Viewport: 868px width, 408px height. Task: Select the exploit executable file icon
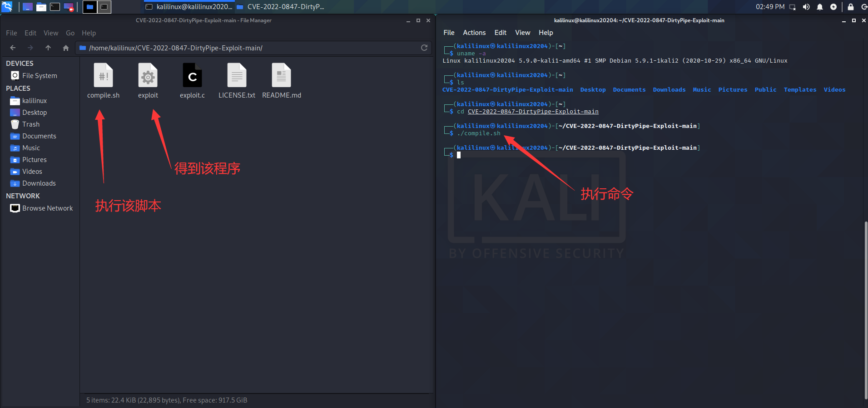click(x=148, y=75)
